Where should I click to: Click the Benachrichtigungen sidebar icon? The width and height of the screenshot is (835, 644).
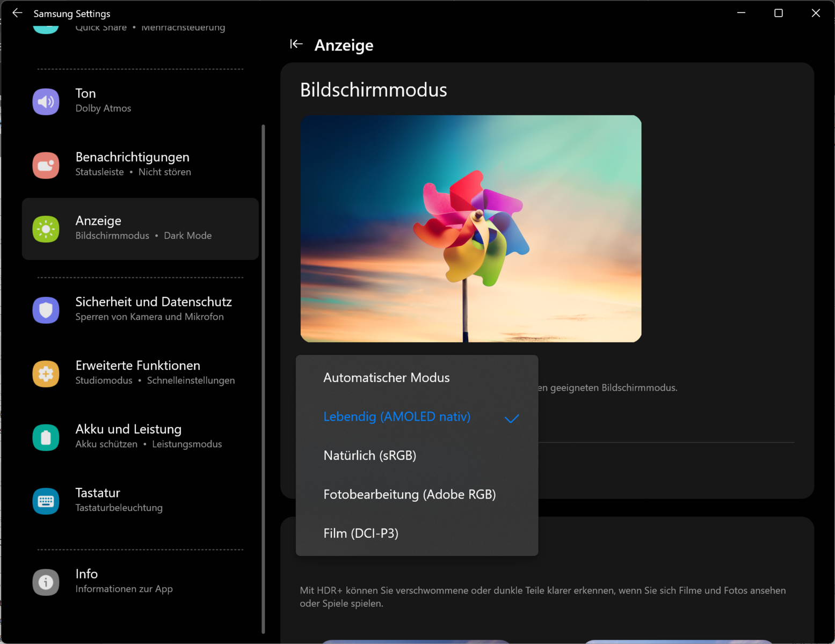click(x=46, y=165)
